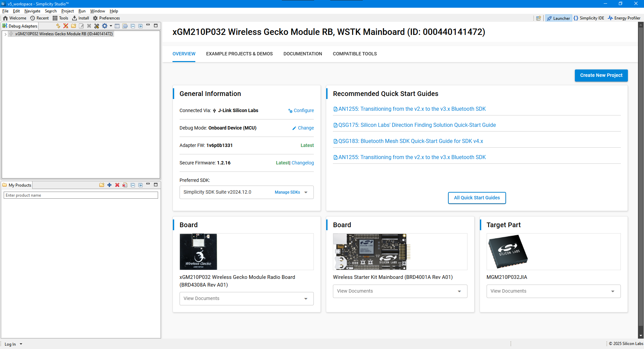Click Configure link for J-Link connection
644x349 pixels.
coord(301,110)
